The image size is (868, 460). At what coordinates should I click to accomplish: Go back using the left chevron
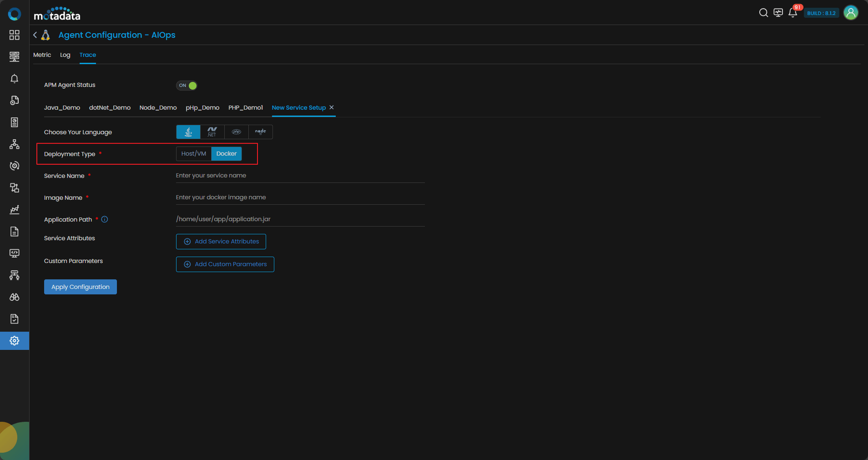[x=35, y=35]
